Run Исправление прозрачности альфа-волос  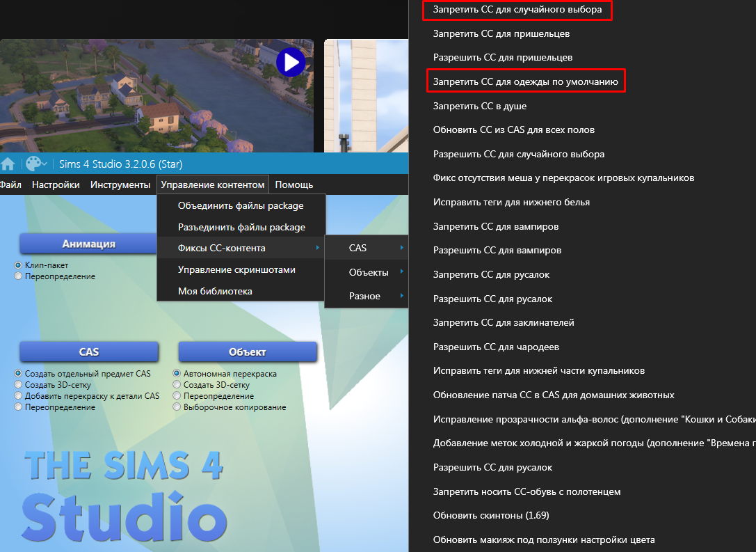point(595,419)
